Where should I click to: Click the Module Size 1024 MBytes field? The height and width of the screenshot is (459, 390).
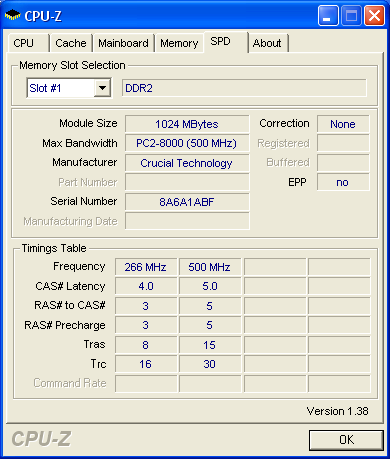click(x=187, y=124)
